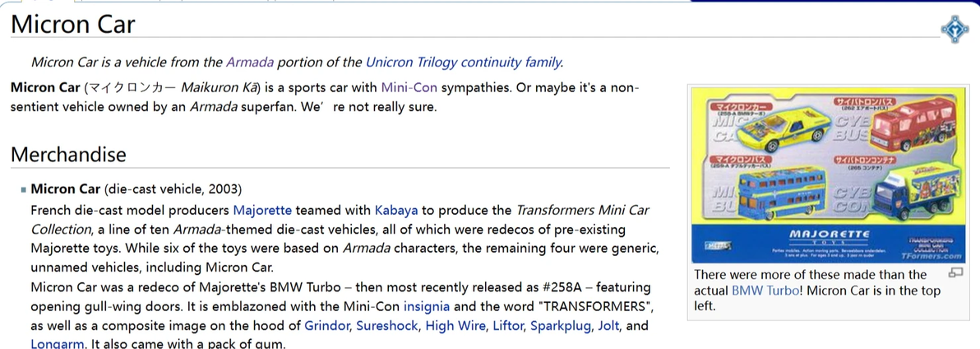Go to the Grindor page
980x349 pixels.
coord(327,326)
